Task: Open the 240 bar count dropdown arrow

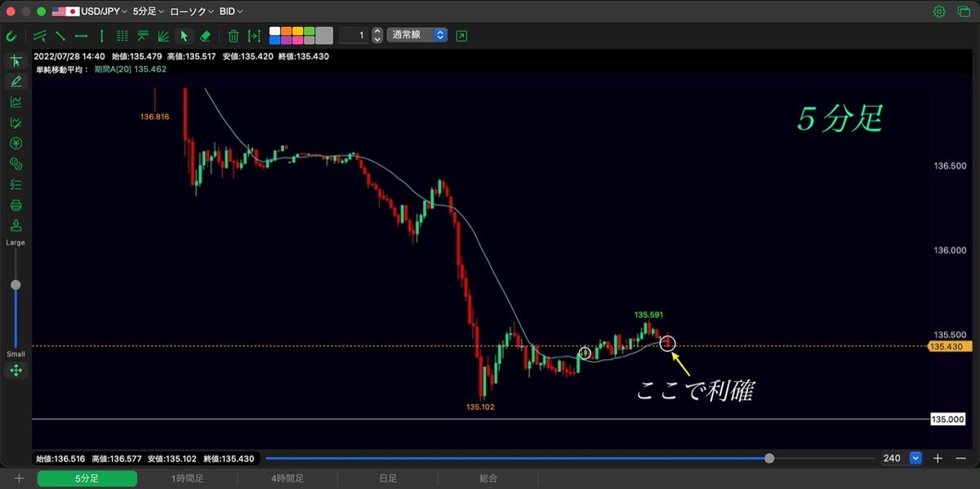Action: tap(915, 458)
